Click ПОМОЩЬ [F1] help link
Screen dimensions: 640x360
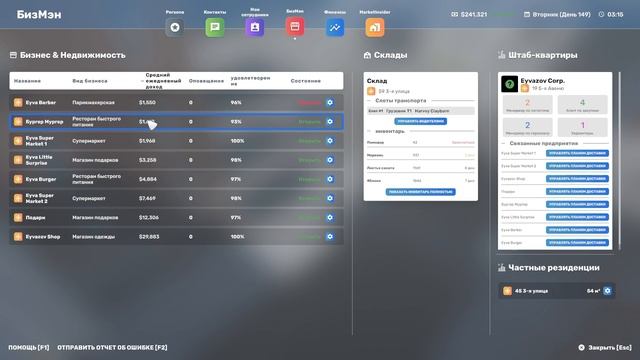29,347
